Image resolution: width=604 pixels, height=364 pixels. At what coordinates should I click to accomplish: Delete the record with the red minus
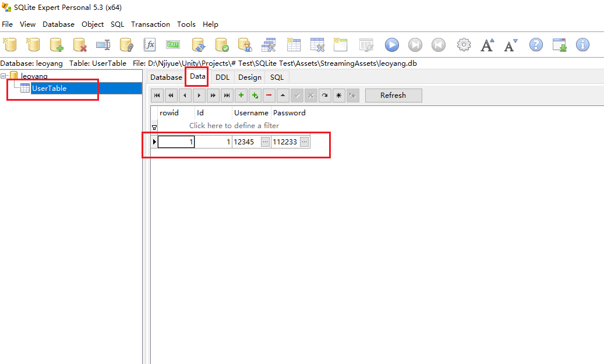click(x=269, y=95)
